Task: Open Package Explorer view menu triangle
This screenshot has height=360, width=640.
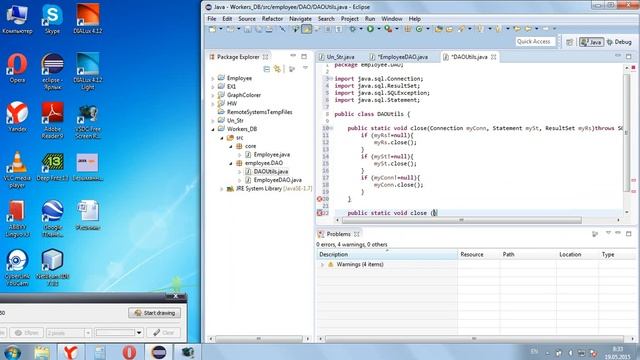Action: (305, 68)
